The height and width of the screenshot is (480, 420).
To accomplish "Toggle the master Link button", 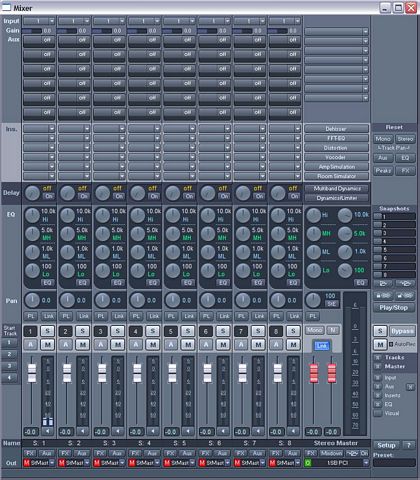I will coord(321,346).
